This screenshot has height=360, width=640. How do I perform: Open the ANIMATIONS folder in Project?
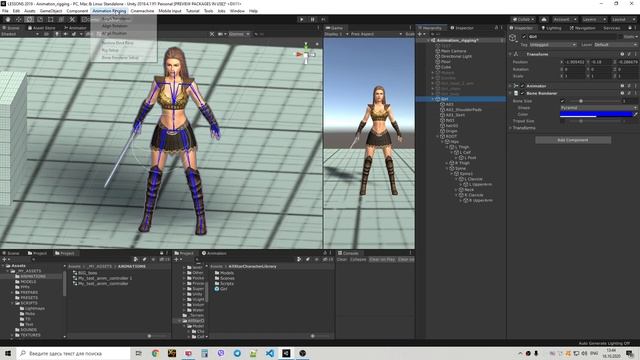[33, 276]
